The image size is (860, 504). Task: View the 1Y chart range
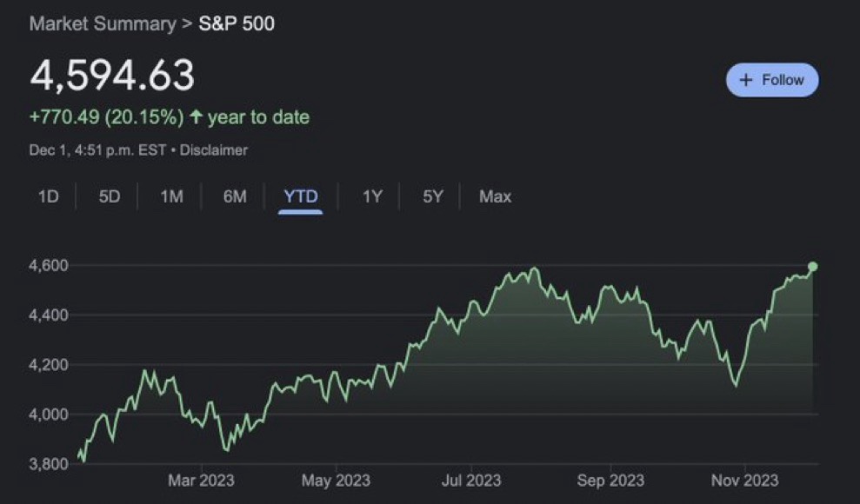(372, 196)
